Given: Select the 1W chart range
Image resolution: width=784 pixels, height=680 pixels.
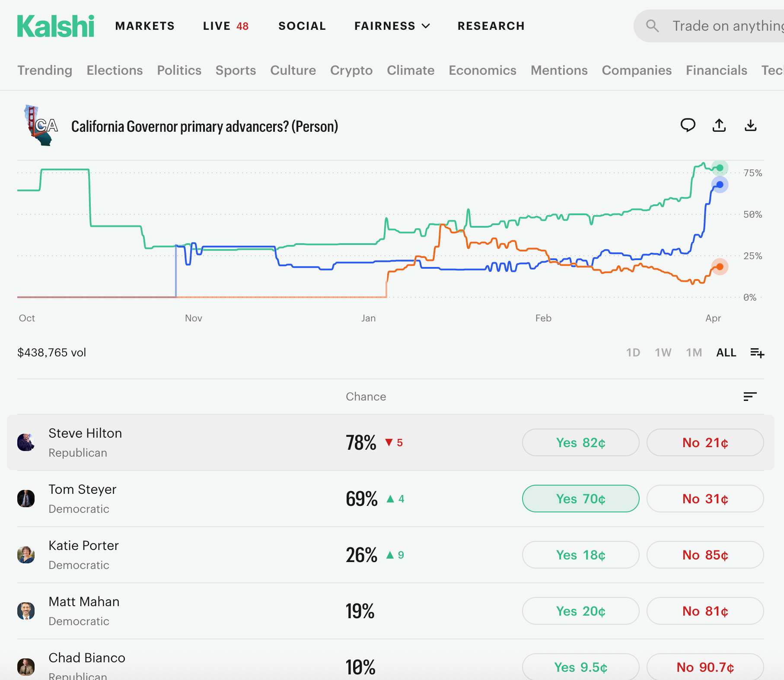Looking at the screenshot, I should point(663,353).
